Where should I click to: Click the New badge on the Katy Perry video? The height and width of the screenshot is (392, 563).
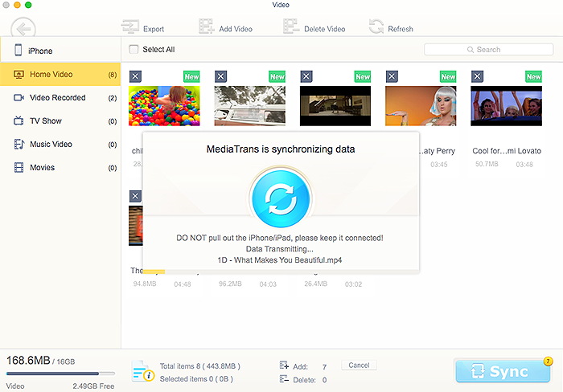(x=449, y=77)
